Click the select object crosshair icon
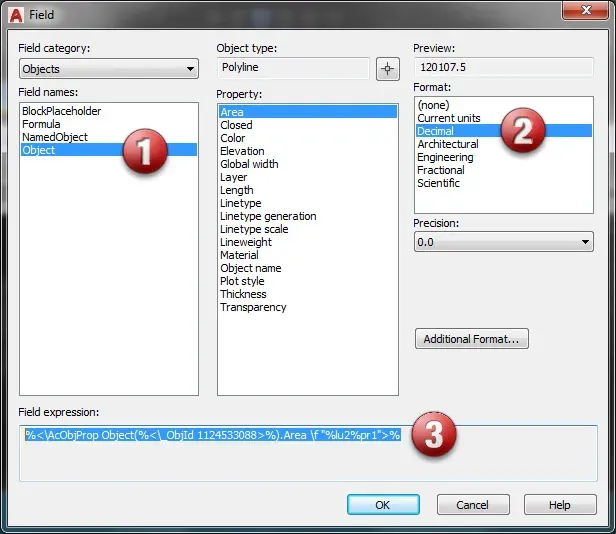 [x=387, y=69]
